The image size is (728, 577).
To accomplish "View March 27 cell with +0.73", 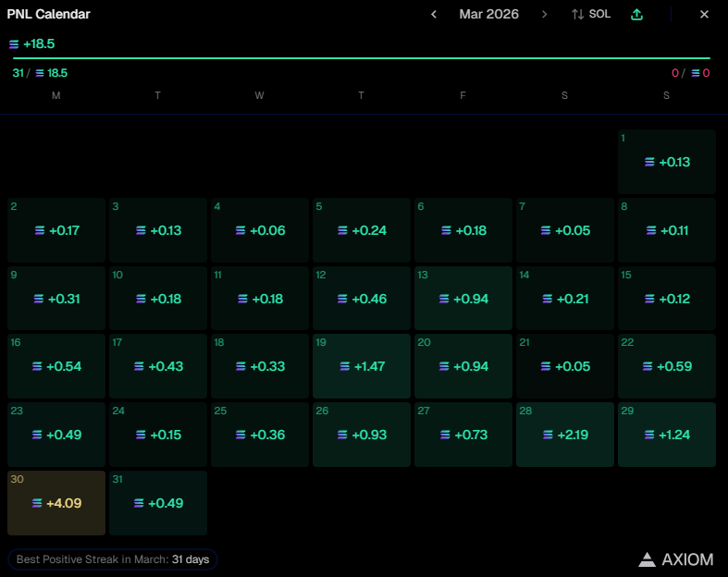I will tap(463, 435).
